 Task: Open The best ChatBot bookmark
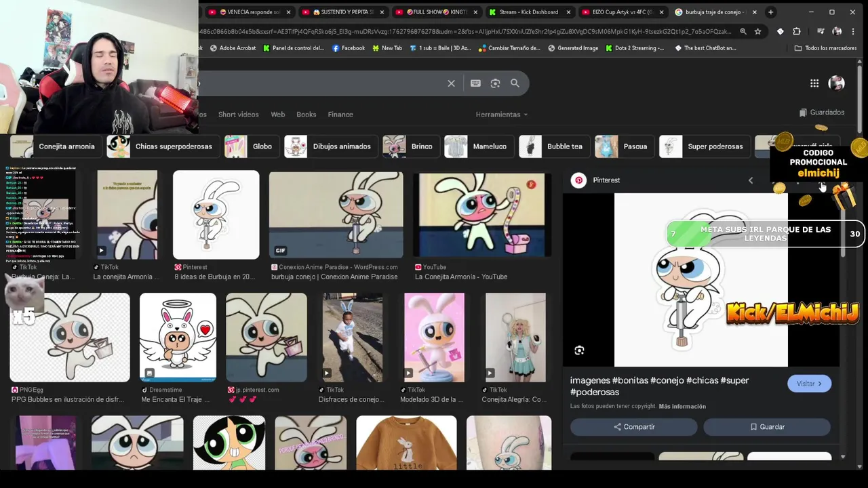705,48
